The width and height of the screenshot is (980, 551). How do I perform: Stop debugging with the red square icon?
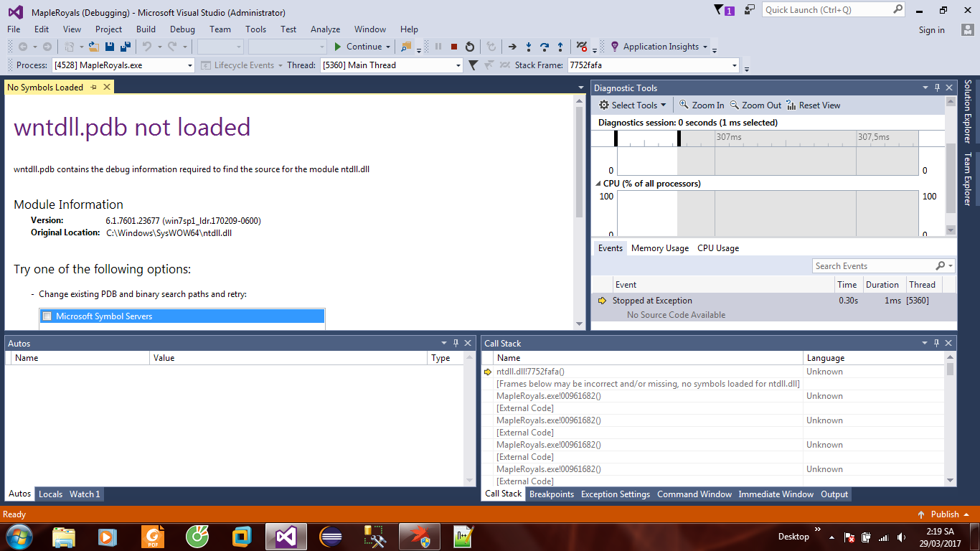pos(454,47)
